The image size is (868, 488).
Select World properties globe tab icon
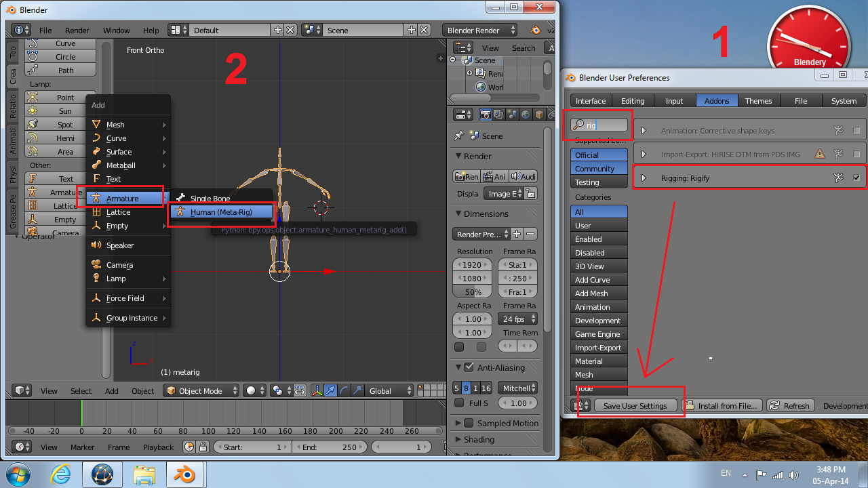[526, 115]
